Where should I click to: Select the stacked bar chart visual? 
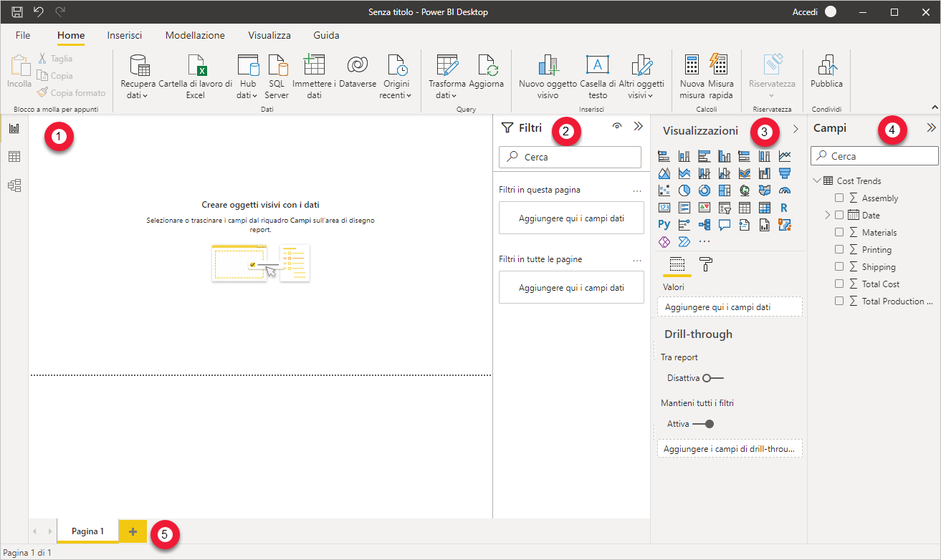click(664, 155)
